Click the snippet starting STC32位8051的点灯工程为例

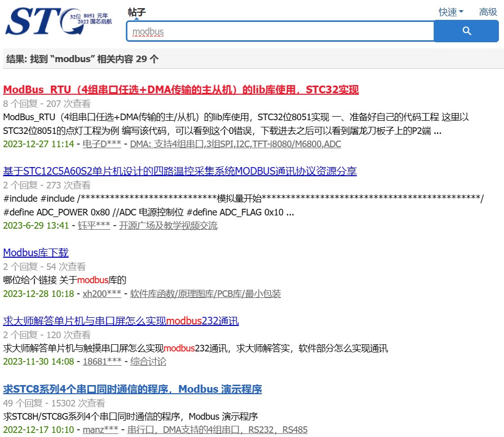(222, 131)
